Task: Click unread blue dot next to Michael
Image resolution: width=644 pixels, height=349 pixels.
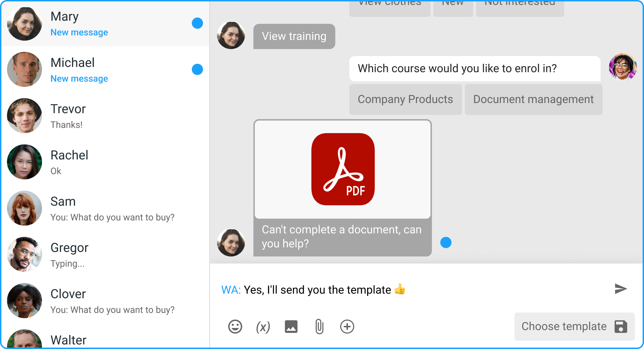Action: point(197,69)
